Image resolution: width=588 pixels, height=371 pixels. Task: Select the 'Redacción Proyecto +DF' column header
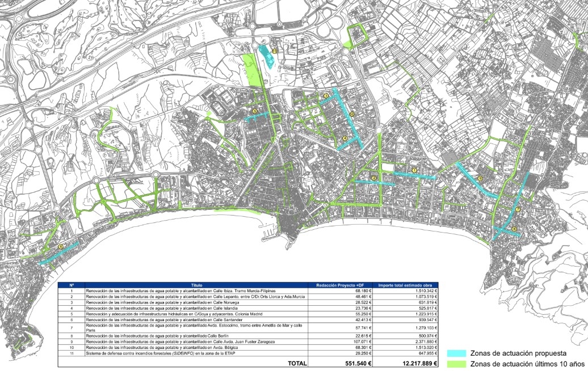[339, 285]
